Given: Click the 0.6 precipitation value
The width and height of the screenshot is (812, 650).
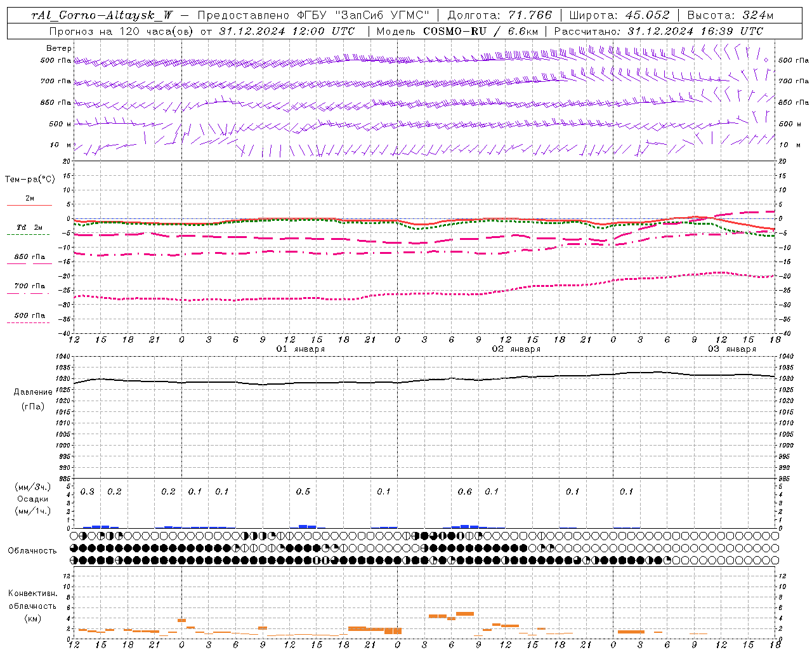Looking at the screenshot, I should tap(465, 492).
